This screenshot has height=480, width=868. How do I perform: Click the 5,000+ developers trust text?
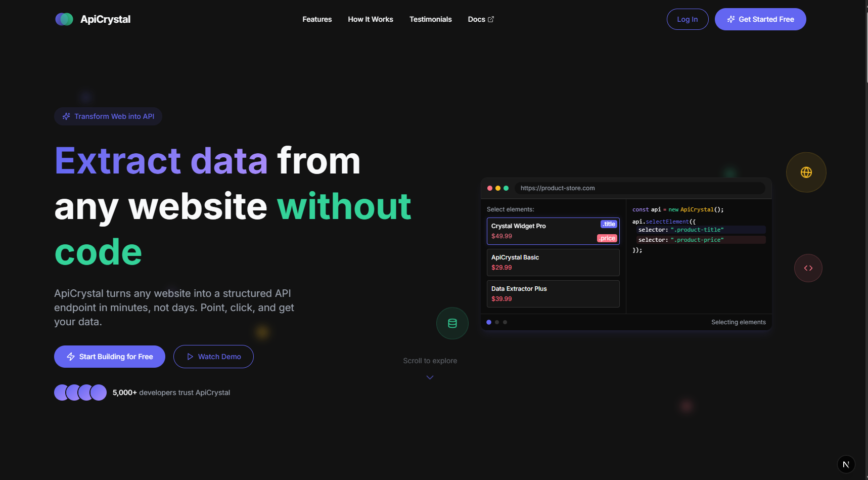[x=171, y=392]
